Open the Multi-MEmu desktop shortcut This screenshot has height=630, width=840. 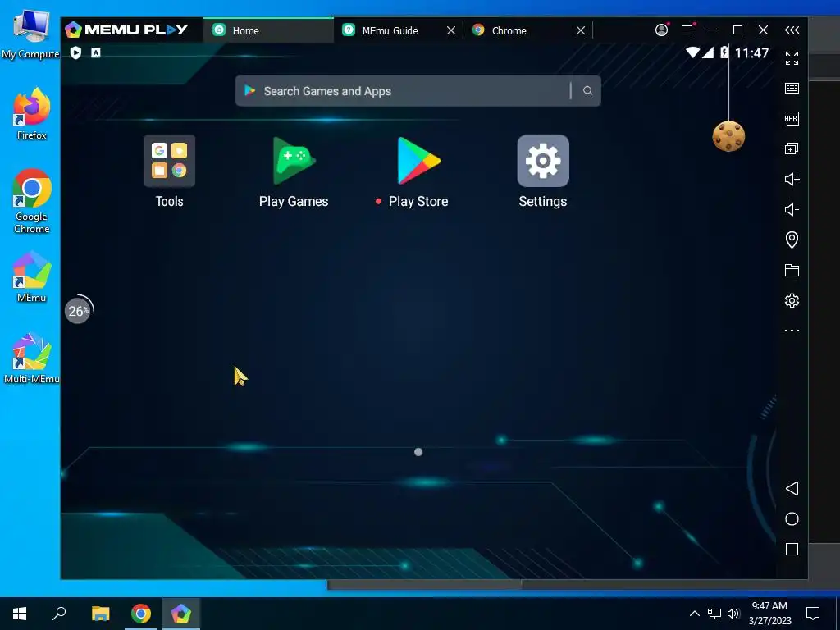pyautogui.click(x=32, y=358)
